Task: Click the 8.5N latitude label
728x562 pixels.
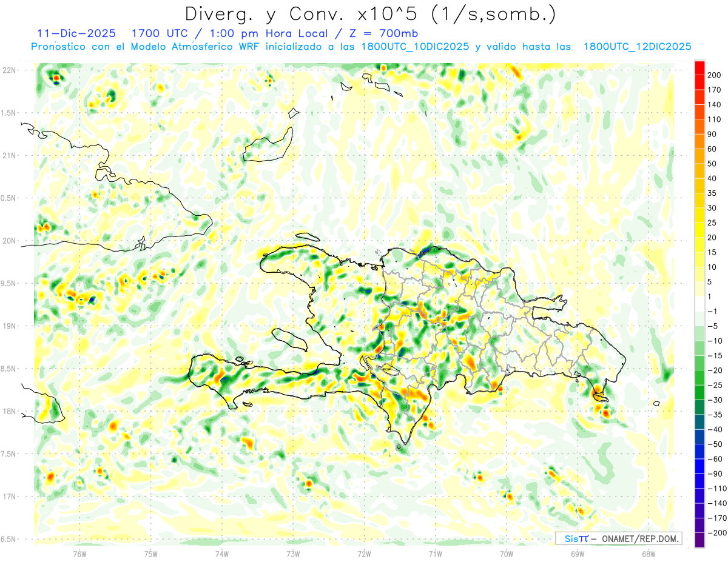Action: pos(8,369)
